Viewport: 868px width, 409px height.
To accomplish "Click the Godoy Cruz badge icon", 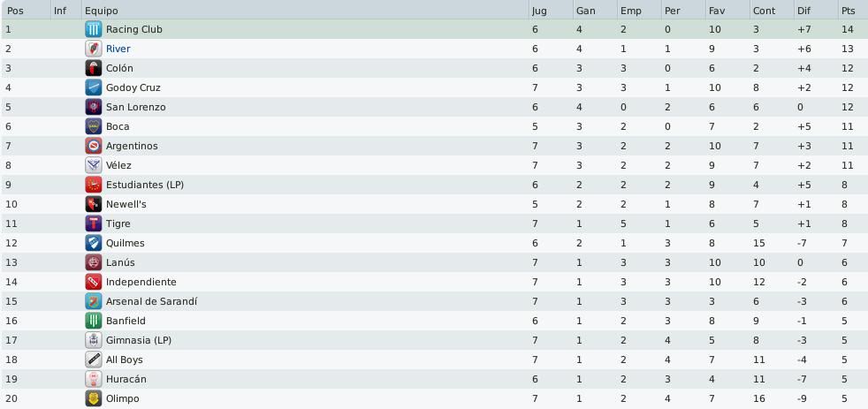I will [94, 87].
